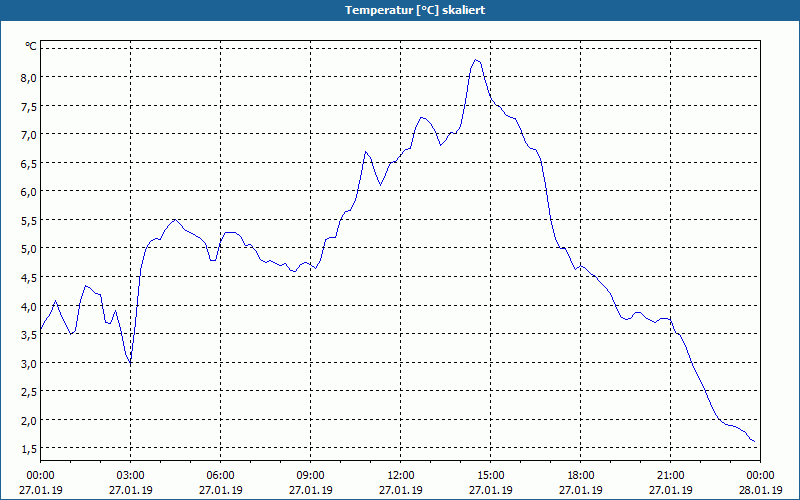This screenshot has height=500, width=800.
Task: Click the chart title 'Temperatur [°C] skaliert'
Action: click(x=415, y=10)
